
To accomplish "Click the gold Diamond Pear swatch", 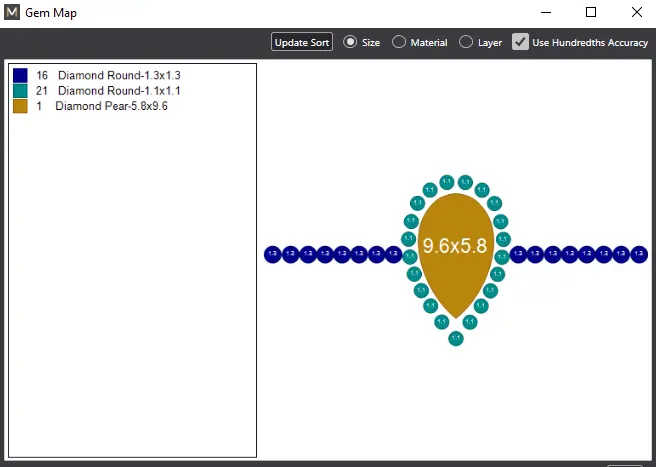I will pyautogui.click(x=20, y=105).
